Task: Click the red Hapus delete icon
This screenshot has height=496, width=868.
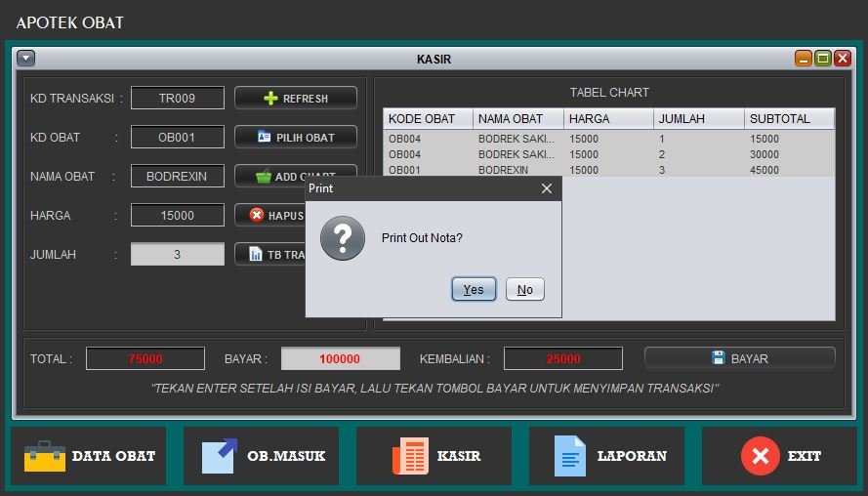Action: click(257, 215)
